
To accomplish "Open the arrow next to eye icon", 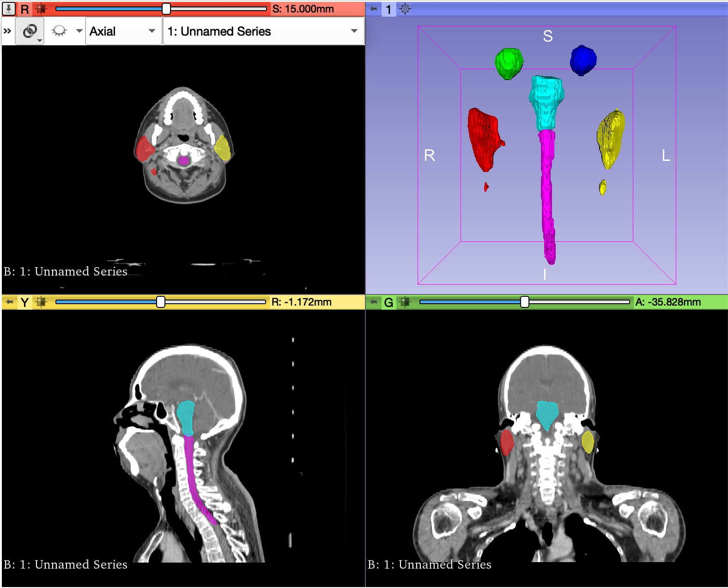I will [79, 31].
